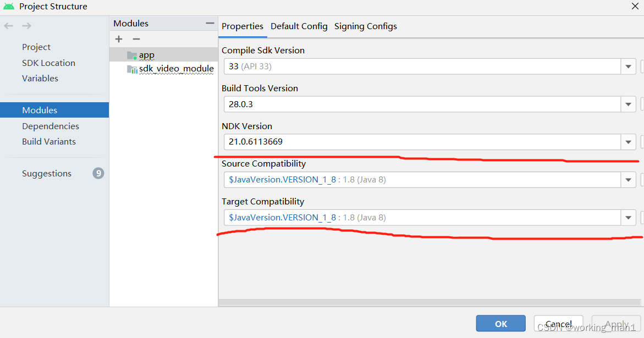Click the back navigation arrow

9,26
